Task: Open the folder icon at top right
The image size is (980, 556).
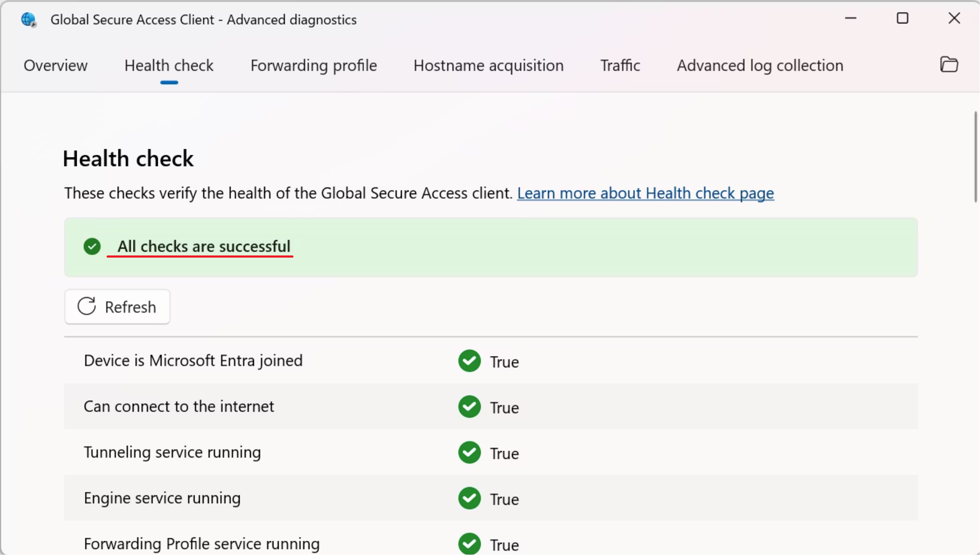Action: (949, 65)
